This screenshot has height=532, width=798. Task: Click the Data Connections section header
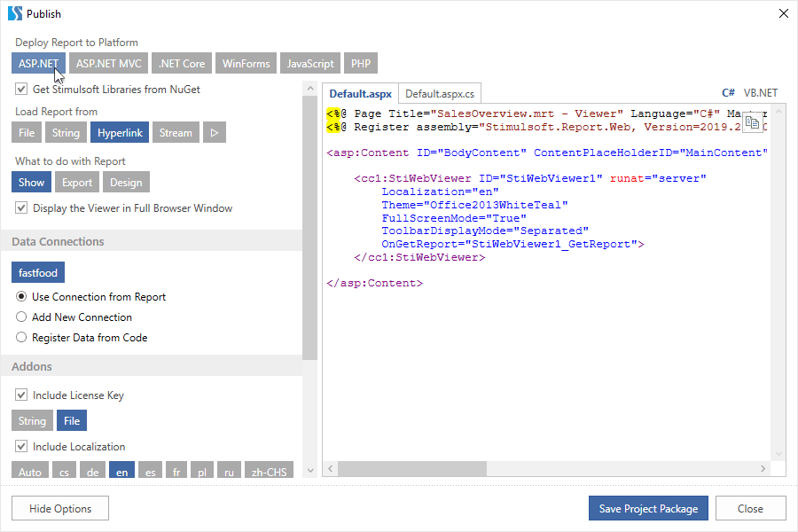coord(152,241)
